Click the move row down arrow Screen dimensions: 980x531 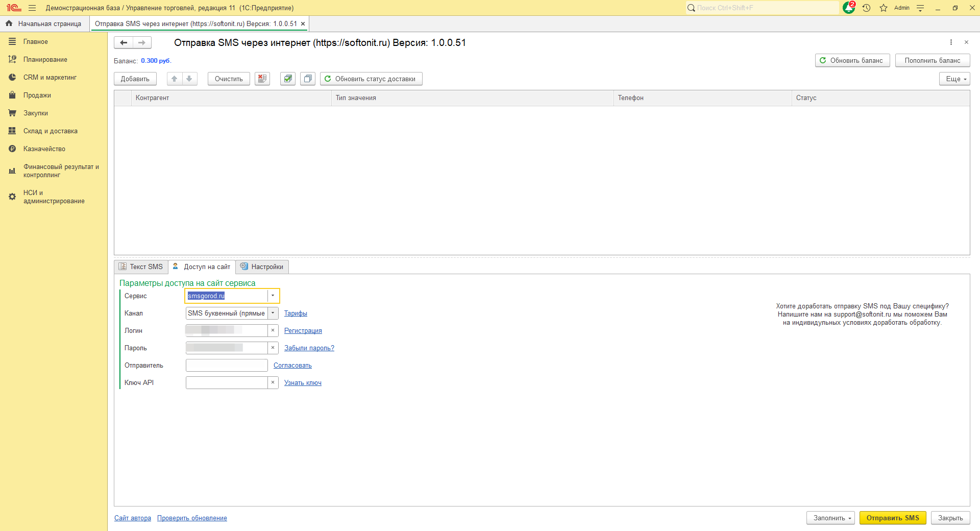click(189, 79)
